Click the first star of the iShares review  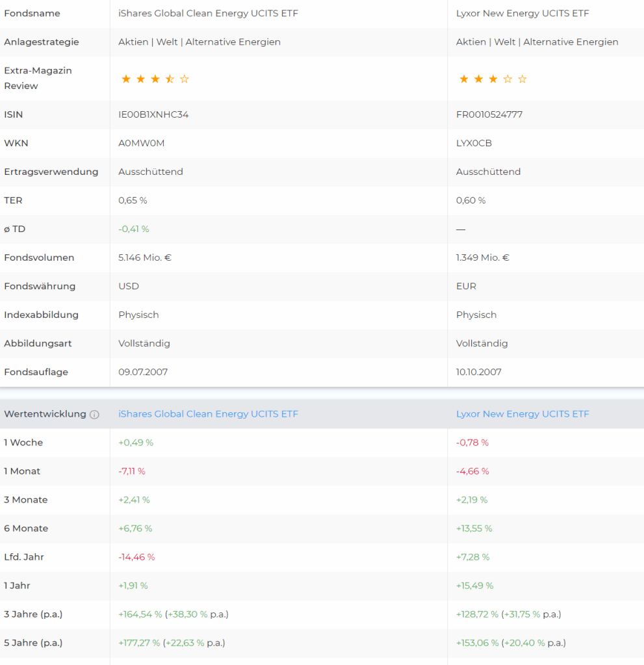pyautogui.click(x=126, y=79)
